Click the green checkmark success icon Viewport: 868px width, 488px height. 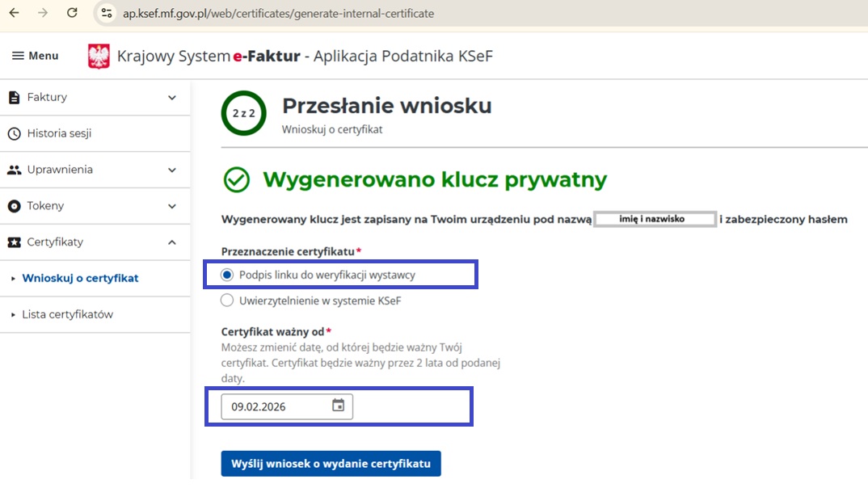tap(237, 180)
